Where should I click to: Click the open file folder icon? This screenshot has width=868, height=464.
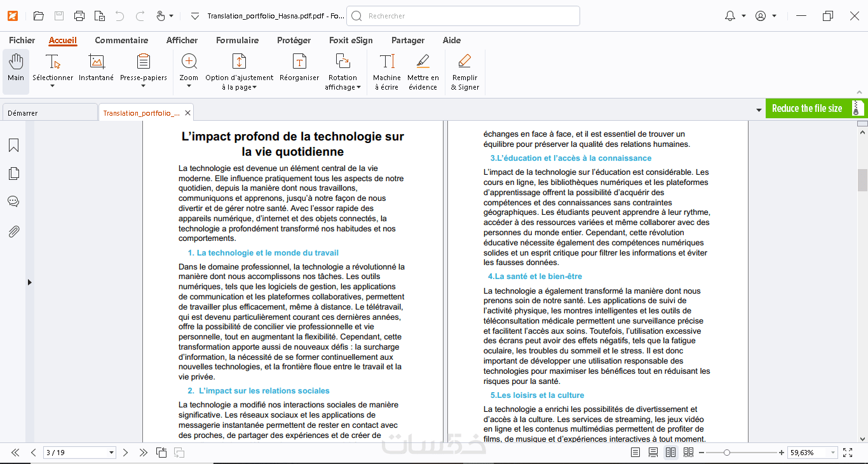39,16
